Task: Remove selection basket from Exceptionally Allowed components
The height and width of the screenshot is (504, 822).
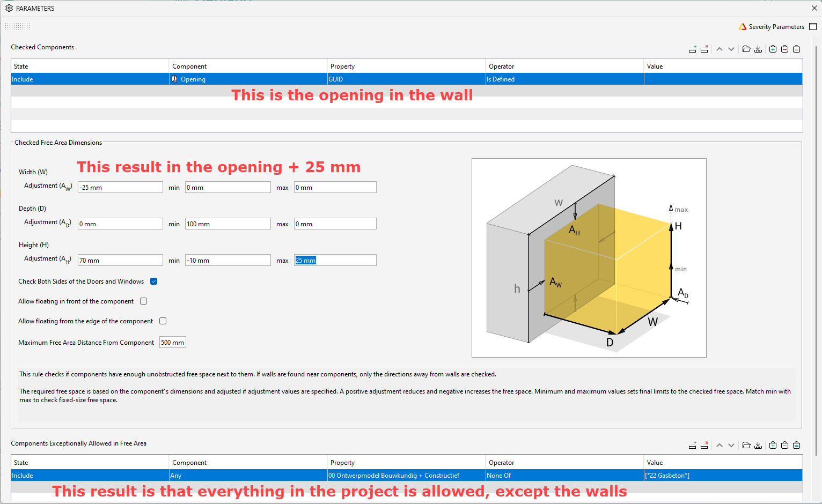Action: (x=785, y=446)
